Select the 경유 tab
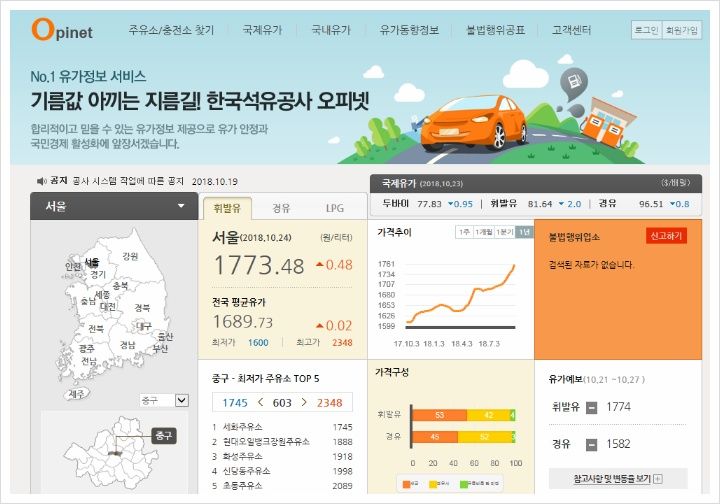The image size is (720, 504). click(x=281, y=208)
